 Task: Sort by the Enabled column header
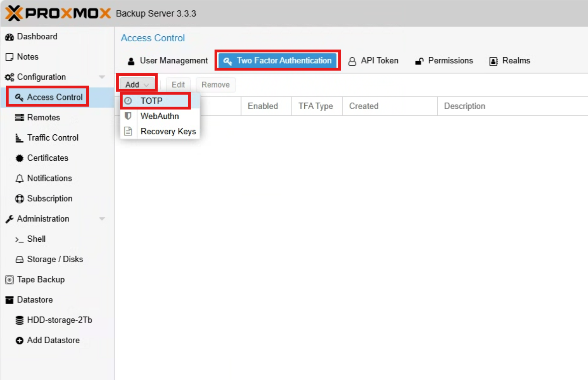[266, 106]
